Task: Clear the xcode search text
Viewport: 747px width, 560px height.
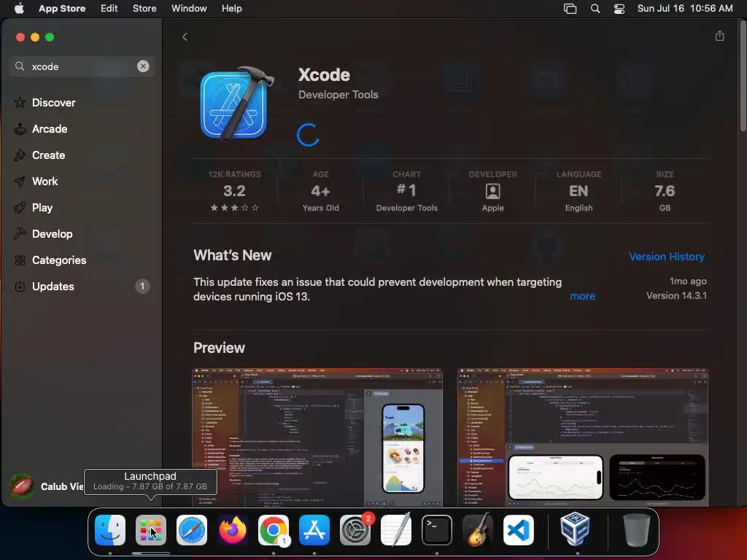Action: tap(143, 66)
